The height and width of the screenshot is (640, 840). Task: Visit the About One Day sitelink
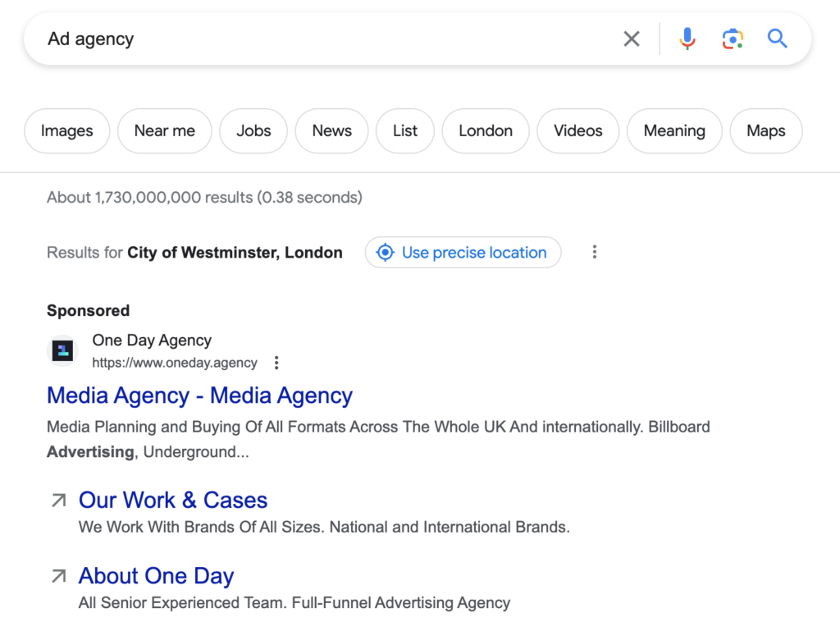[x=157, y=577]
